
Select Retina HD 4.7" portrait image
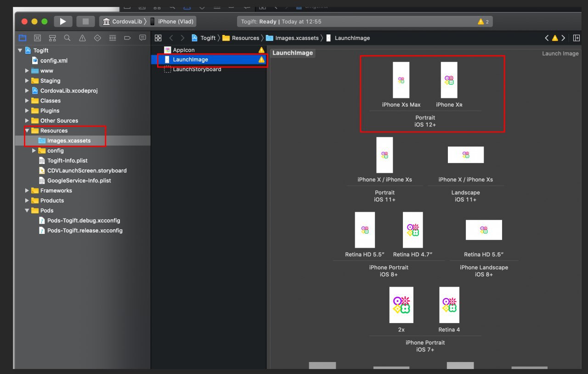point(413,230)
